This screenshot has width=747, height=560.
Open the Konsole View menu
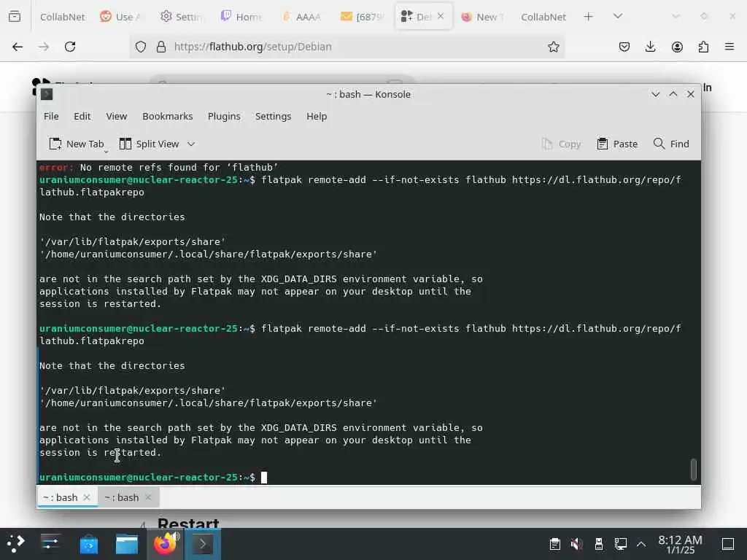point(116,116)
